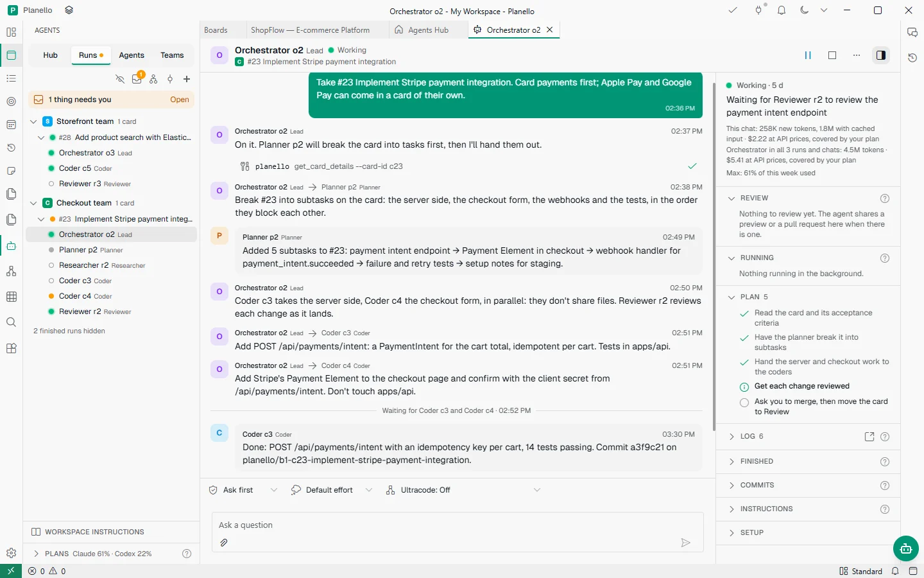
Task: Expand the INSTRUCTIONS section
Action: tap(732, 509)
